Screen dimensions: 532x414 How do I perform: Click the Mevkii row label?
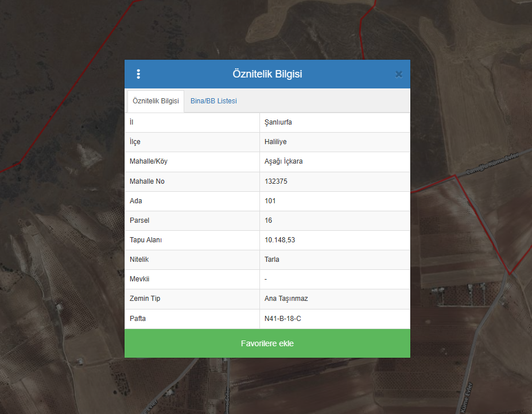[x=139, y=279]
